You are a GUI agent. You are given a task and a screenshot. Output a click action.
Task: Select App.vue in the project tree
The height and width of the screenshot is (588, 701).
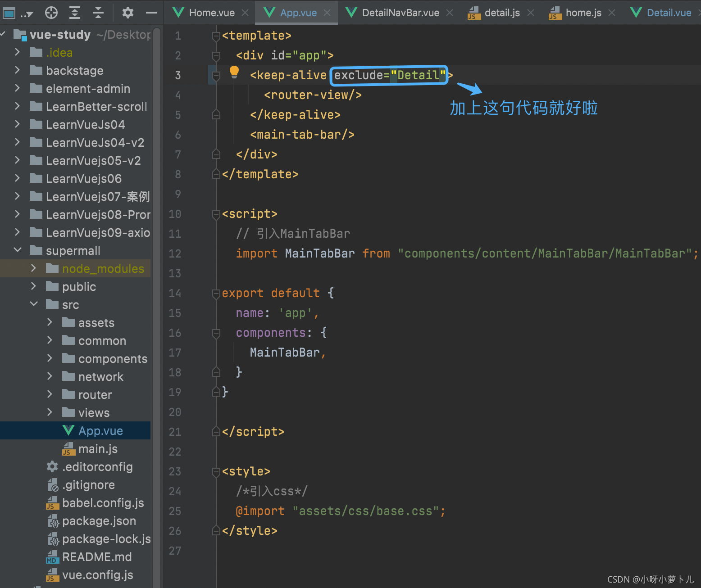(x=75, y=430)
